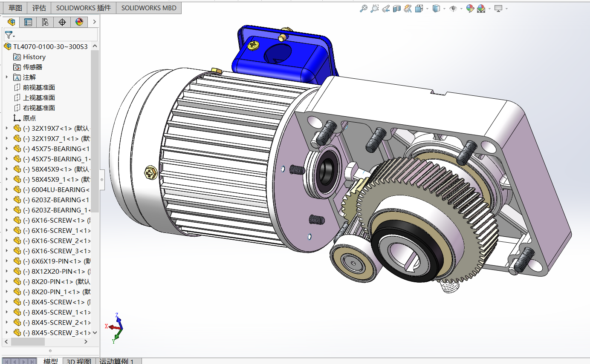The height and width of the screenshot is (364, 590).
Task: Select the 6X16-SCREW<1> part
Action: 56,220
